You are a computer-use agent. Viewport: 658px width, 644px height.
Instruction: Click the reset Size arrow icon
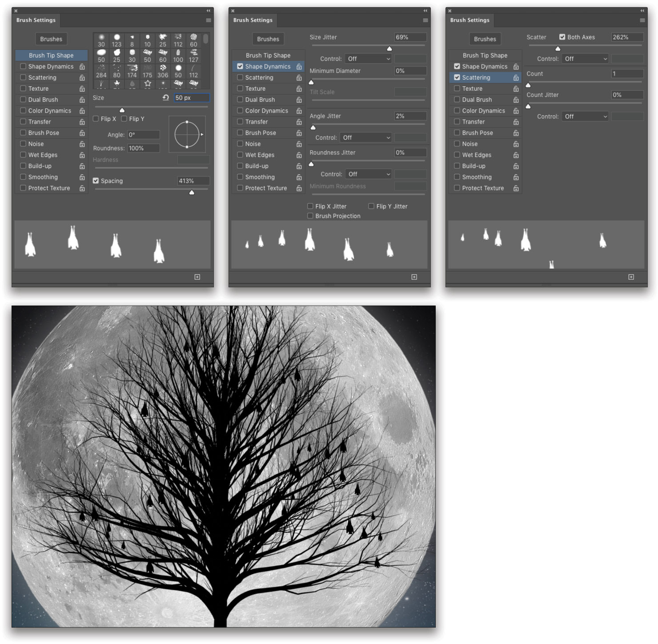click(164, 98)
